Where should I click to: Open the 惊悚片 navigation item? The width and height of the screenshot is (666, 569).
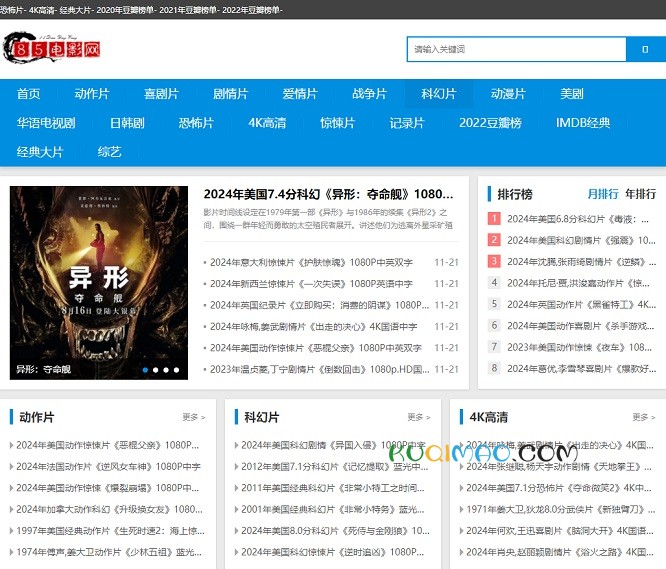[338, 123]
